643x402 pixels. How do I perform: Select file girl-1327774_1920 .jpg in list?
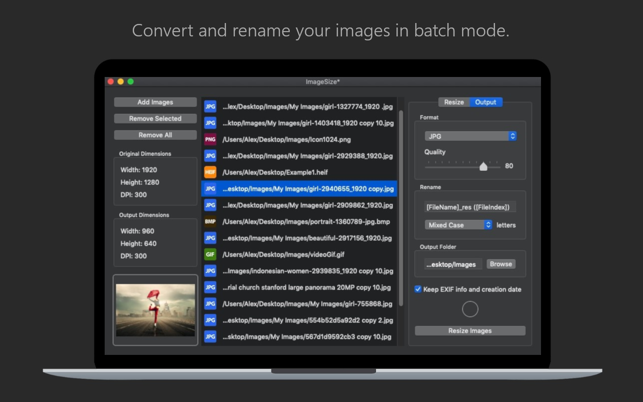pos(299,107)
